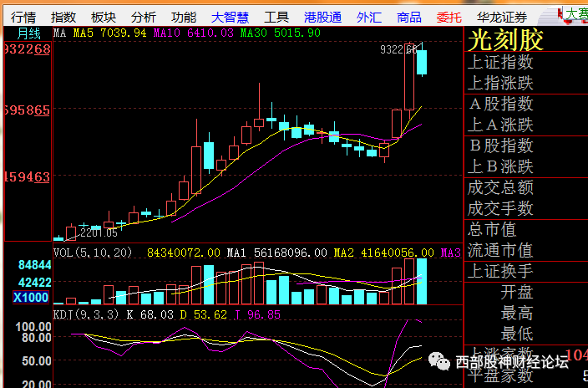Select the 成交手数 row
This screenshot has width=588, height=388.
pos(526,208)
